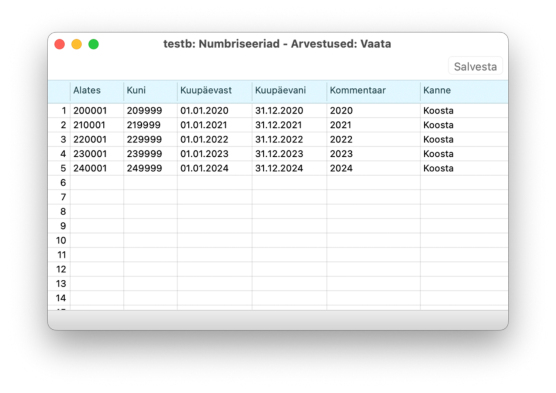Click the Kanne column header
Screen dimensions: 556x393
click(x=464, y=91)
